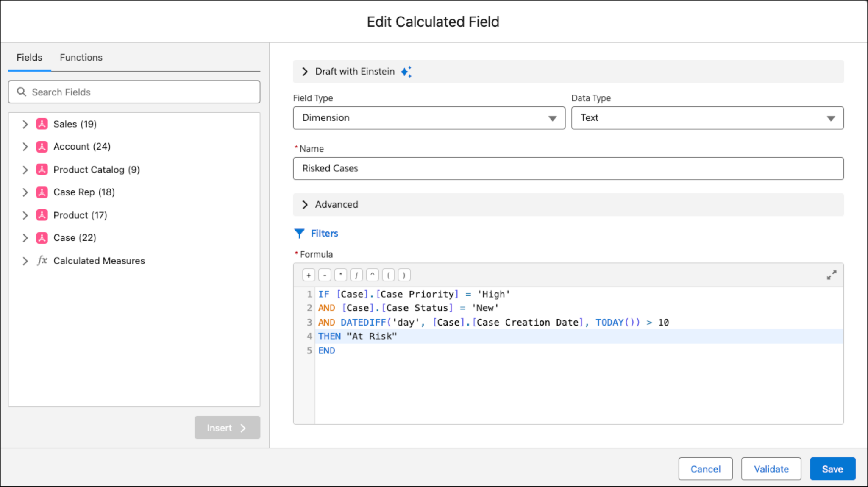The width and height of the screenshot is (868, 487).
Task: Click DATEDIFF on formula line 3
Action: (x=363, y=322)
